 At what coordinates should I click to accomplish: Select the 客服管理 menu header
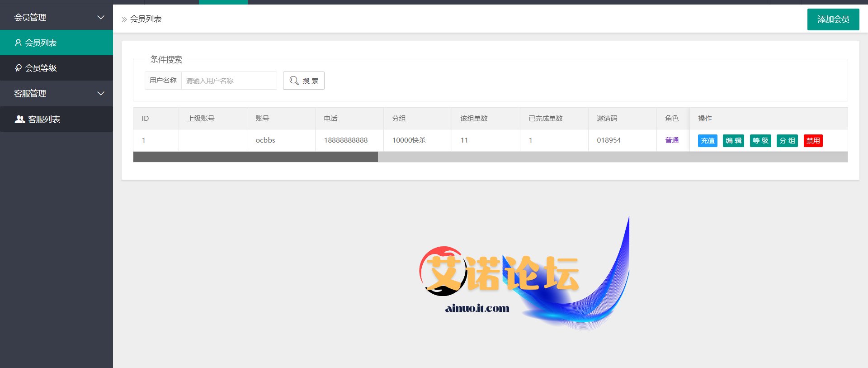57,93
